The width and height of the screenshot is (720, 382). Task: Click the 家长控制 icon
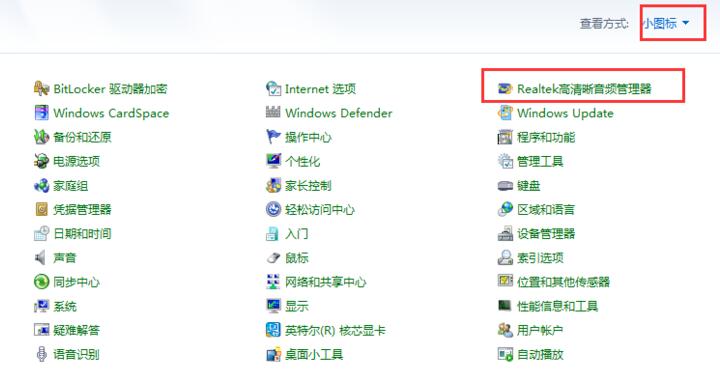(x=273, y=185)
